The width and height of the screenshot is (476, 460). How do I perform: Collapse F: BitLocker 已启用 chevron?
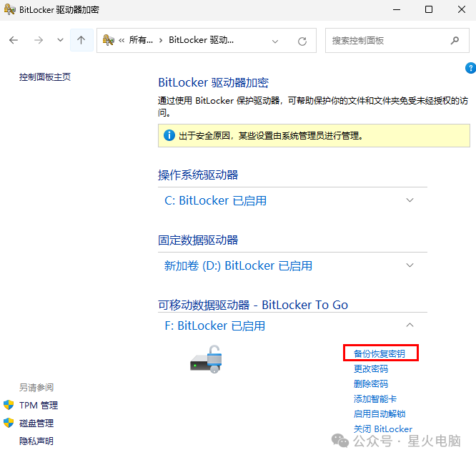(410, 325)
